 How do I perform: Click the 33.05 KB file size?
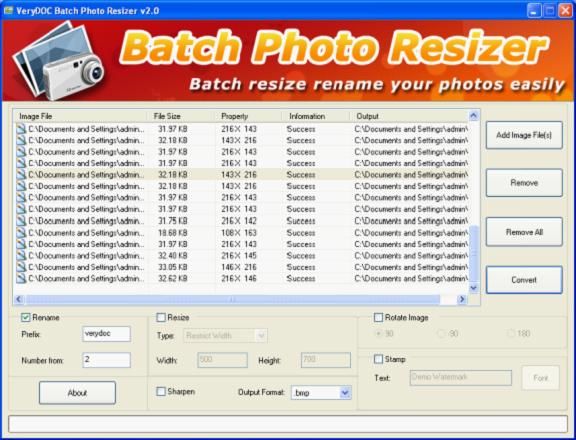coord(173,267)
